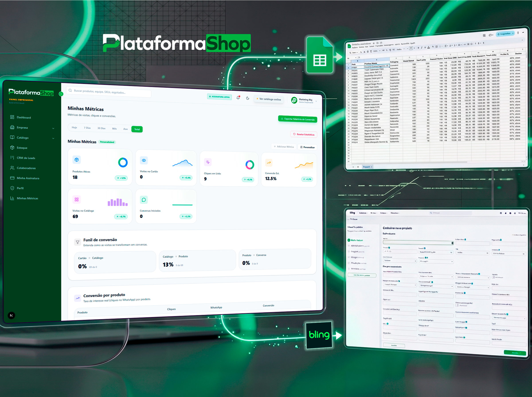Click the Conversas Iniciadas chat icon
The height and width of the screenshot is (397, 532).
tap(144, 200)
